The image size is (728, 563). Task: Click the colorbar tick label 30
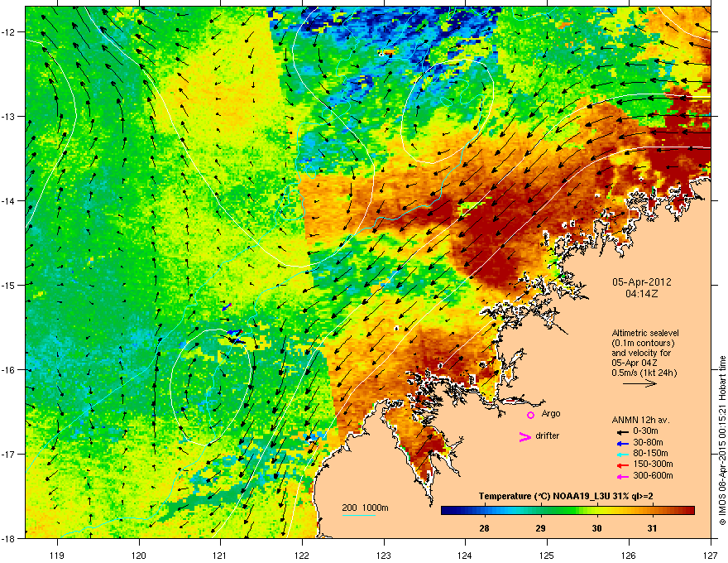(x=596, y=528)
